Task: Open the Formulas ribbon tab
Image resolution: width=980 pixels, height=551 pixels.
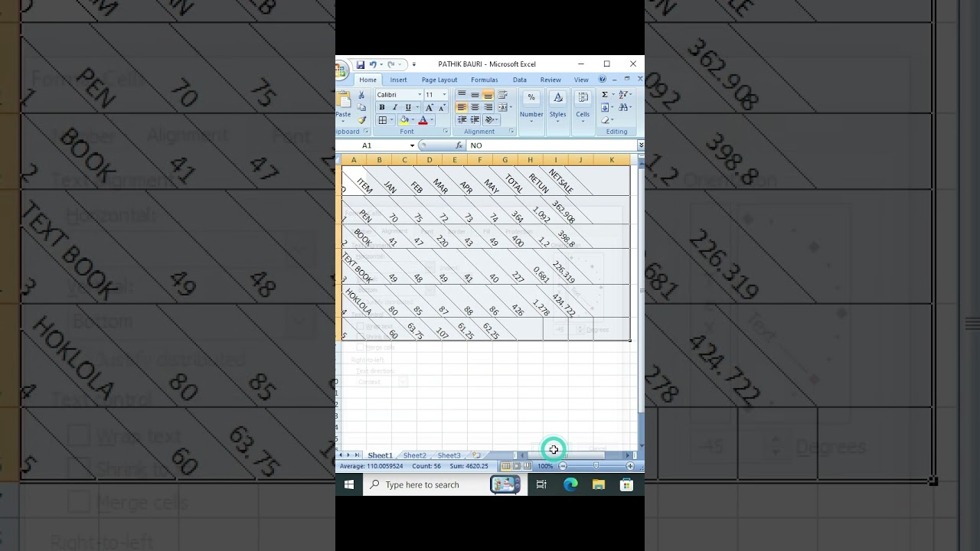Action: pyautogui.click(x=485, y=80)
